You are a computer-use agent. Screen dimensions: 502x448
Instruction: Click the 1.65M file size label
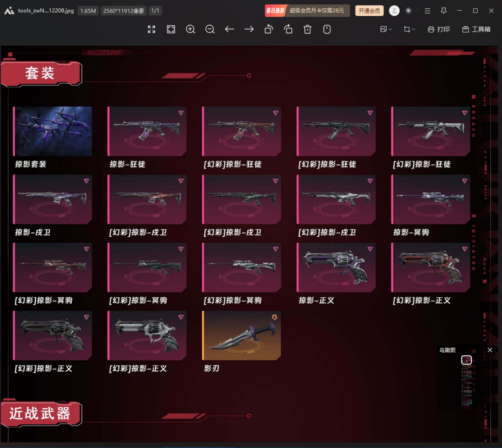88,11
